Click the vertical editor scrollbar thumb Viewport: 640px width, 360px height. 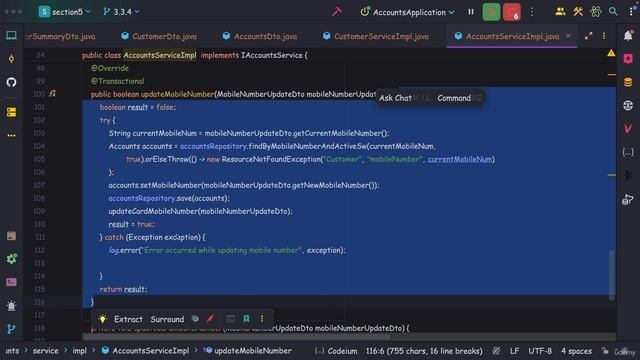(x=612, y=276)
